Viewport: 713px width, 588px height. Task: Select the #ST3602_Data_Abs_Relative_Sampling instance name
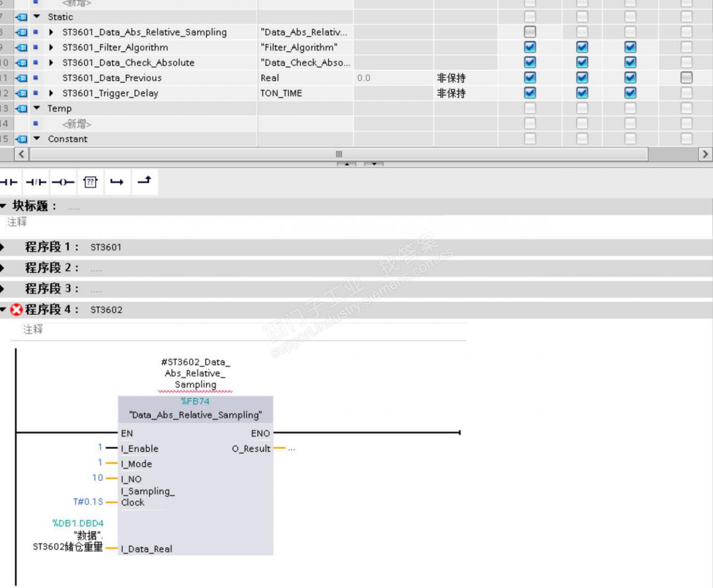point(196,373)
